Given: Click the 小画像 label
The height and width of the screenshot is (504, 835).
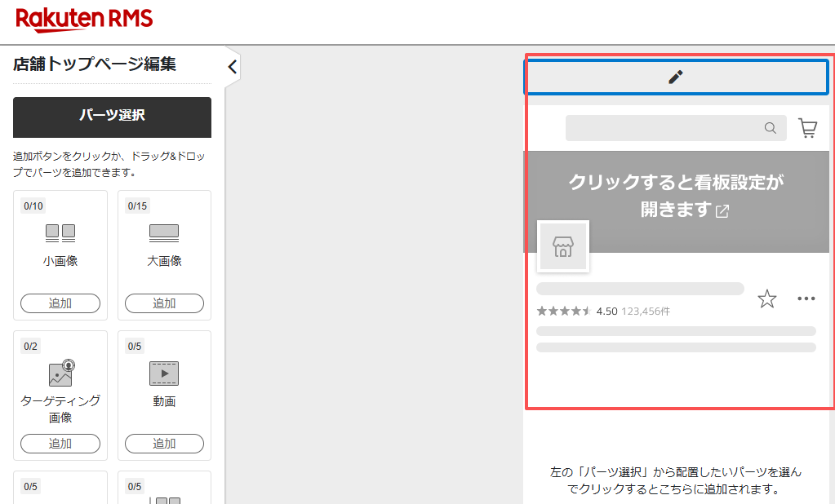Looking at the screenshot, I should click(60, 261).
